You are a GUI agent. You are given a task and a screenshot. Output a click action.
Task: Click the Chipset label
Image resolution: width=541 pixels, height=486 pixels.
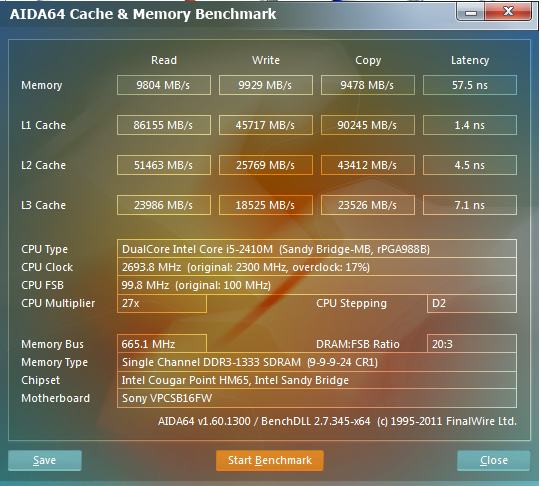(40, 380)
